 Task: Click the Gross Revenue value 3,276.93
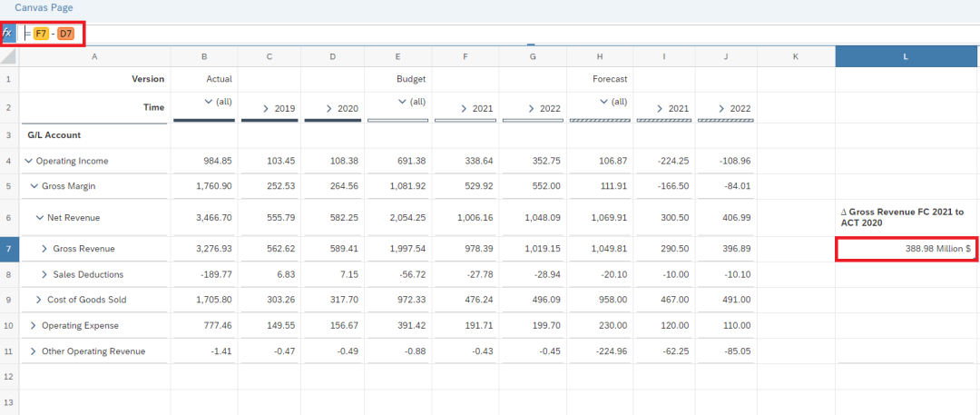[213, 249]
